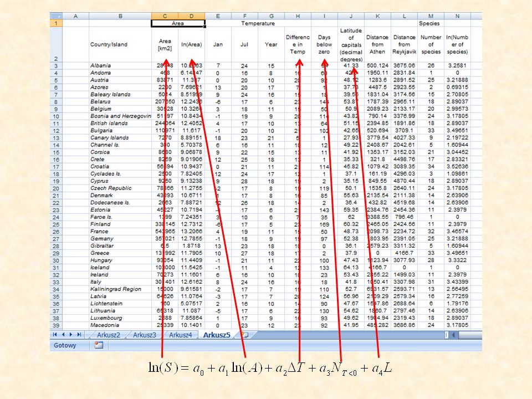Click the 'Distance from Athen' header cell
This screenshot has width=532, height=399.
[377, 44]
